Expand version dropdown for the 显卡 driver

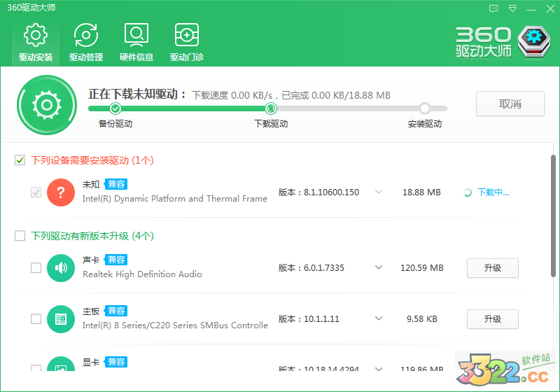pyautogui.click(x=379, y=369)
